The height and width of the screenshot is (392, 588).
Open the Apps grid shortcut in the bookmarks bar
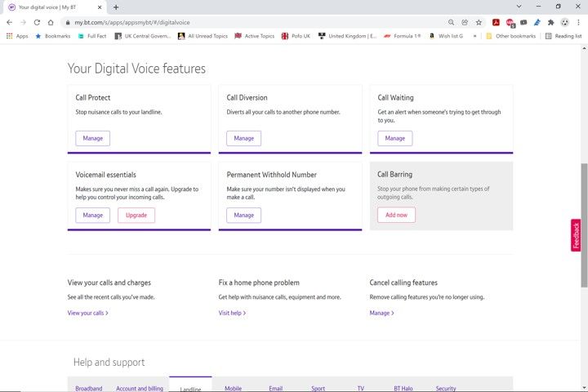point(16,36)
